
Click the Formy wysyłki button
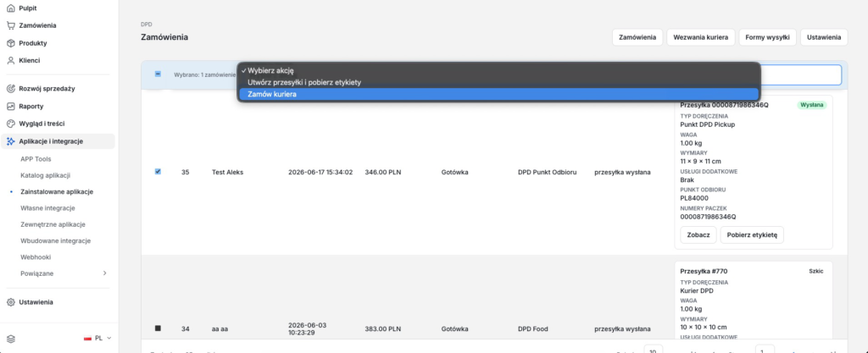[x=767, y=37]
